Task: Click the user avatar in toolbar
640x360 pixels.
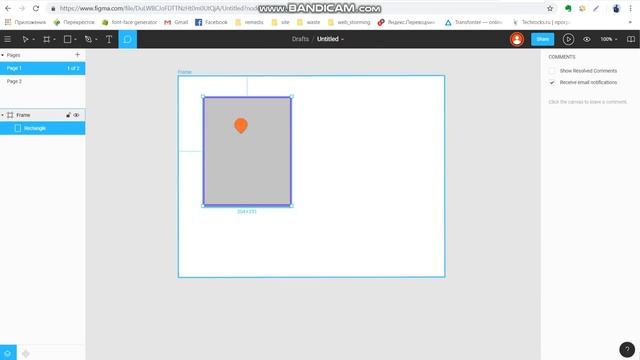Action: click(x=517, y=39)
